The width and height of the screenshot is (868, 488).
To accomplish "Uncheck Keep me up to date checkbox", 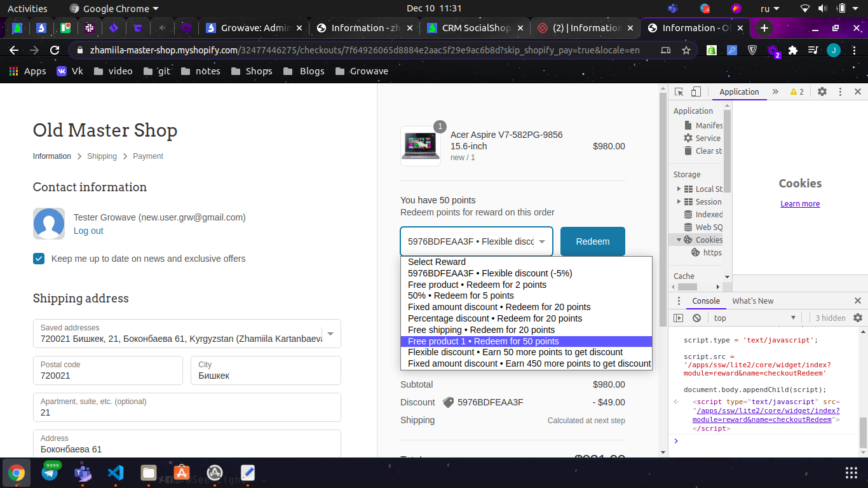I will click(39, 259).
